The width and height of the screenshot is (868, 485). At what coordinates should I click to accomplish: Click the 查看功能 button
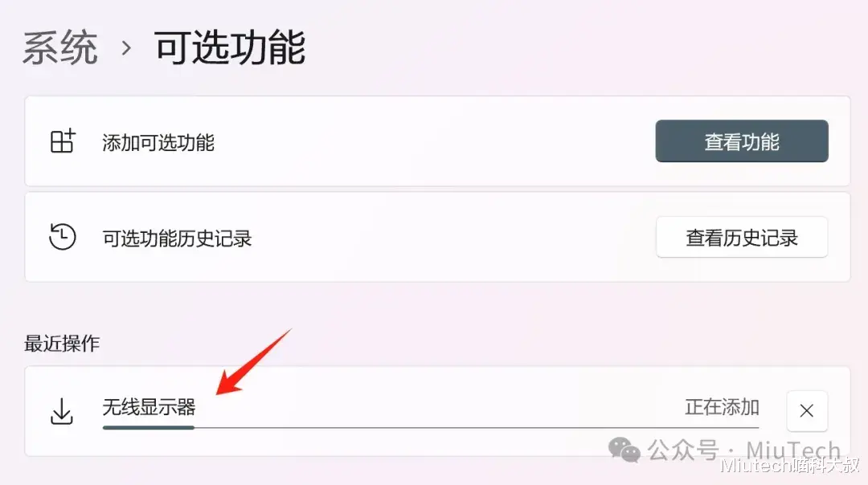[x=742, y=141]
